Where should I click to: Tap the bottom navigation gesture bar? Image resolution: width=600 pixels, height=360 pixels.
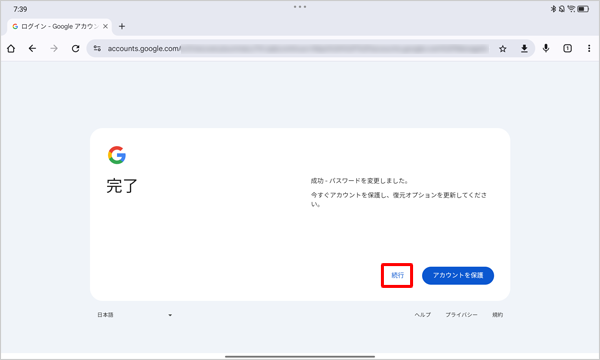300,357
